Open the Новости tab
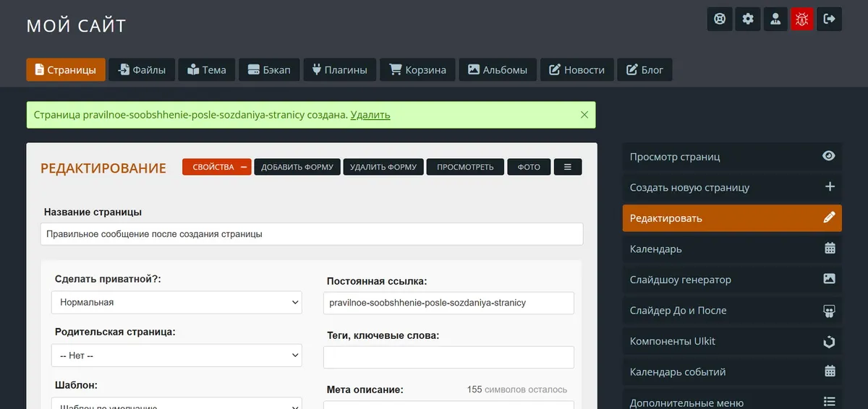This screenshot has width=868, height=409. (x=577, y=70)
